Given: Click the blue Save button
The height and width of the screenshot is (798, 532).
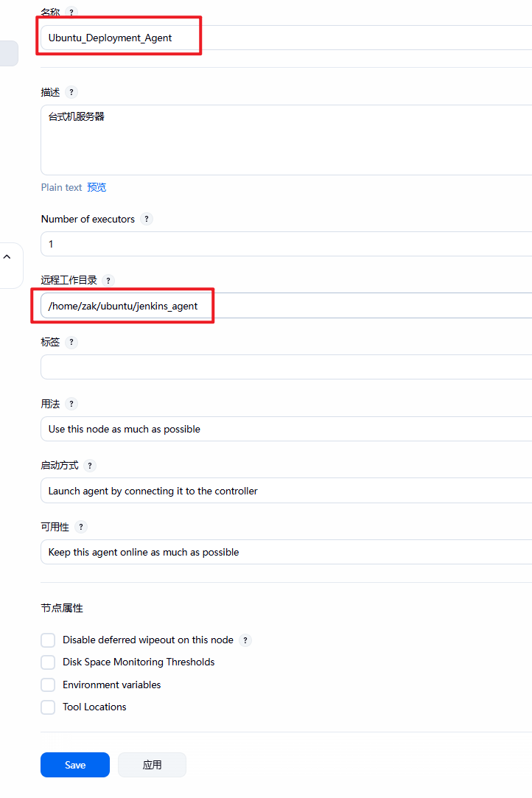Looking at the screenshot, I should (x=75, y=765).
